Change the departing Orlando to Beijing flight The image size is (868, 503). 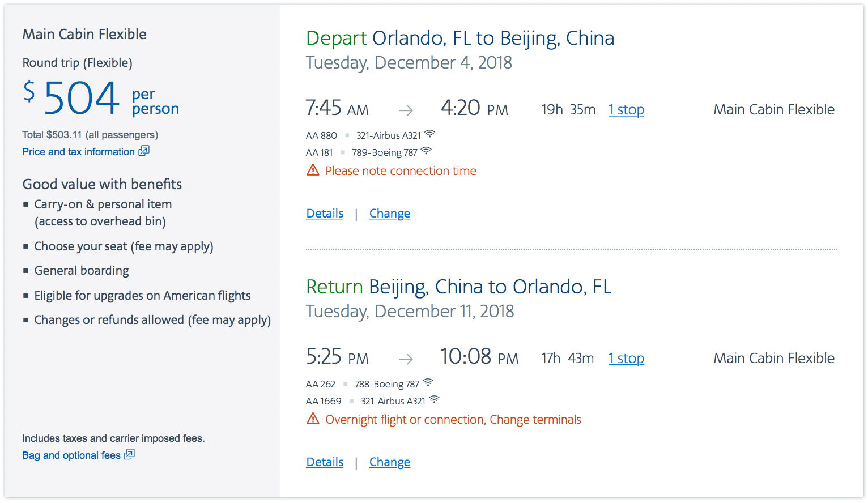(x=390, y=214)
